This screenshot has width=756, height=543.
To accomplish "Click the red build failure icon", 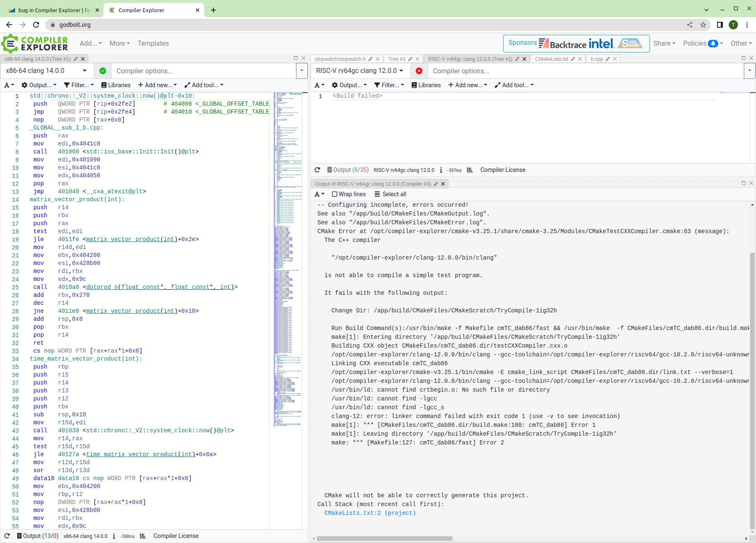I will click(x=419, y=71).
